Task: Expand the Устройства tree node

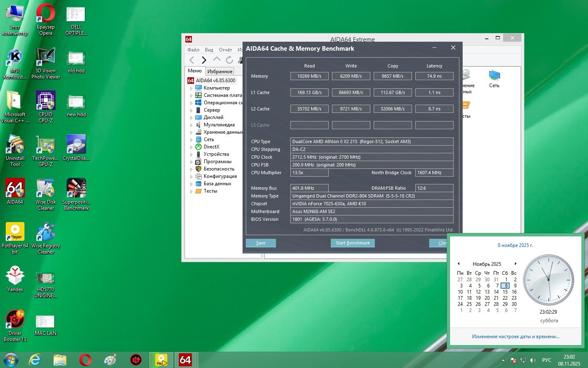Action: 191,154
